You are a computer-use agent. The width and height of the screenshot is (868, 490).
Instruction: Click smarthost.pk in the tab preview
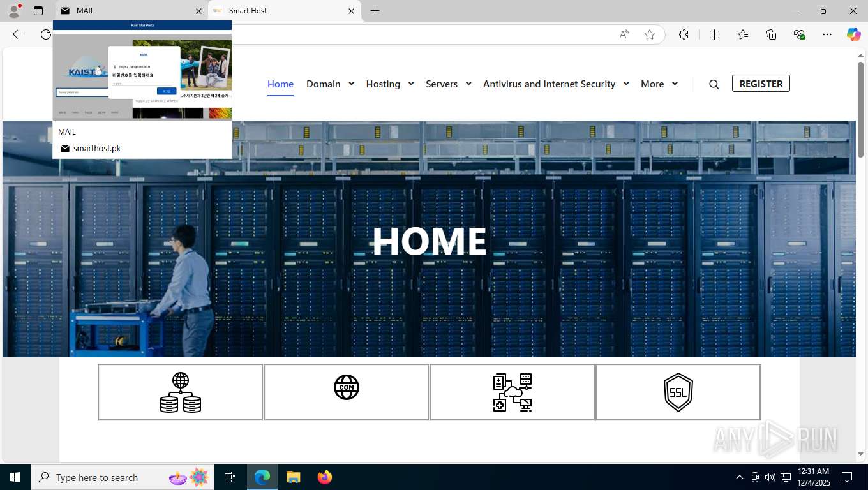point(97,149)
